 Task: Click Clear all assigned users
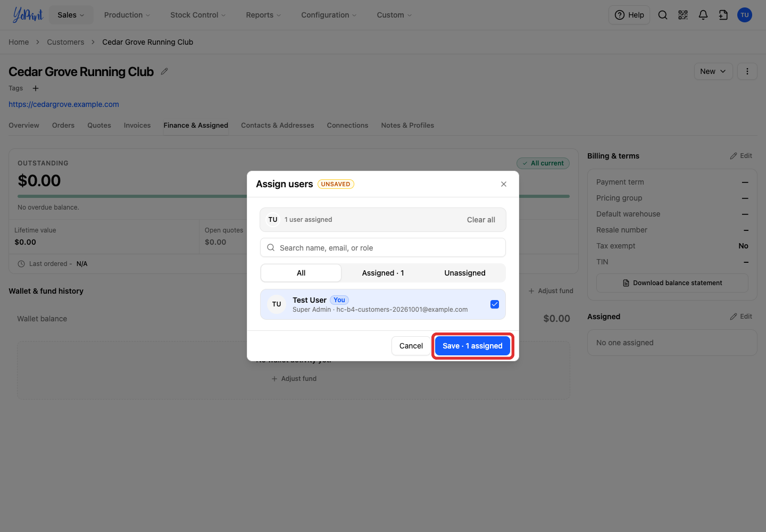click(481, 220)
